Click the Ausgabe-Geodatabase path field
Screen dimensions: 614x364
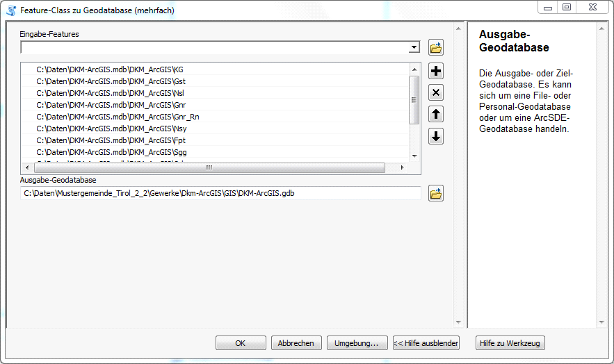pos(221,194)
